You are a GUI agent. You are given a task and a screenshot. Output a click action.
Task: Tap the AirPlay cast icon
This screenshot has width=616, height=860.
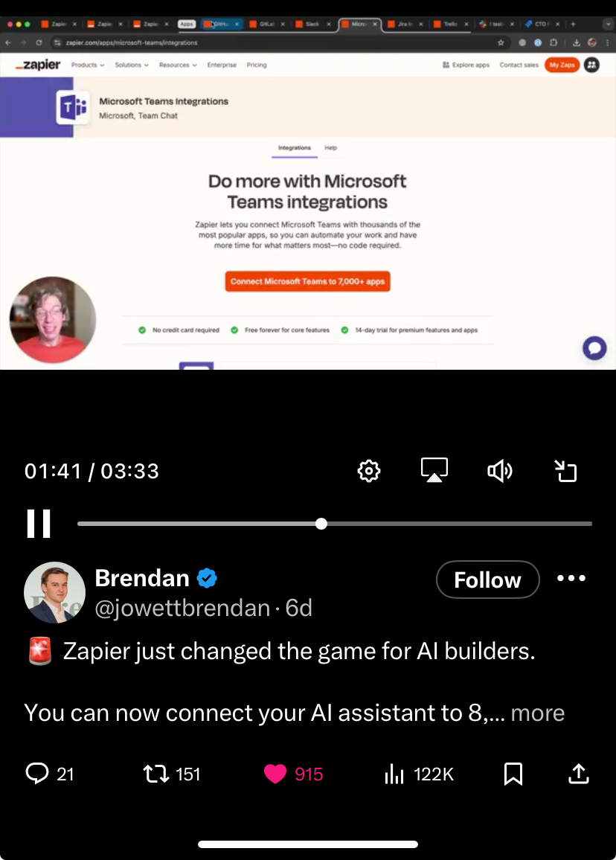pyautogui.click(x=434, y=470)
